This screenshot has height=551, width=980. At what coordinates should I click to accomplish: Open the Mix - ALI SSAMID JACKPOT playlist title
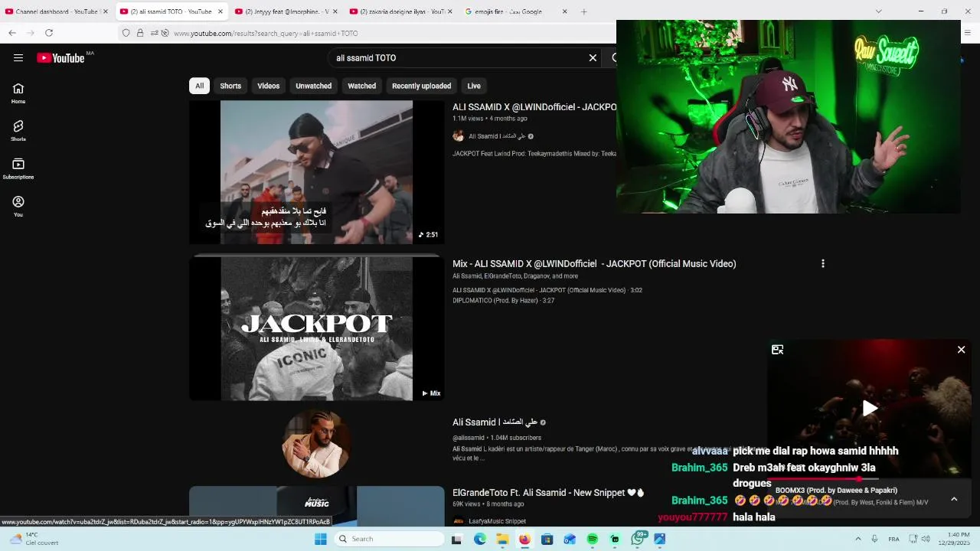click(x=594, y=263)
